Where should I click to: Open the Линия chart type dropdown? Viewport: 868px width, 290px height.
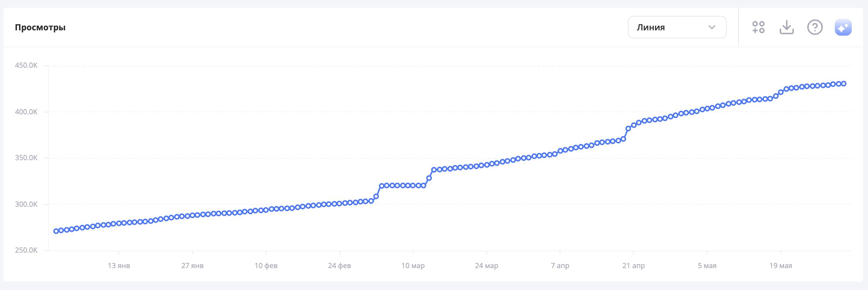click(677, 27)
